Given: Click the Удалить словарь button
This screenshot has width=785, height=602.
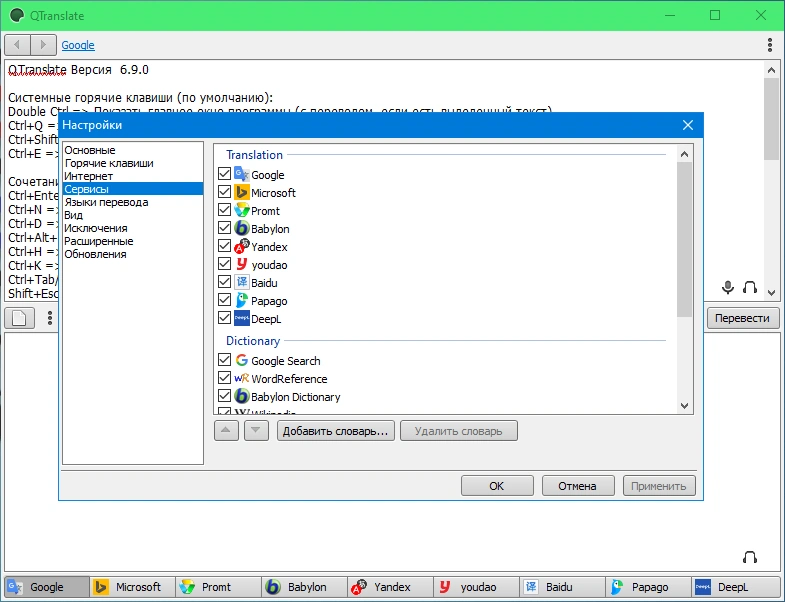Looking at the screenshot, I should pos(459,431).
